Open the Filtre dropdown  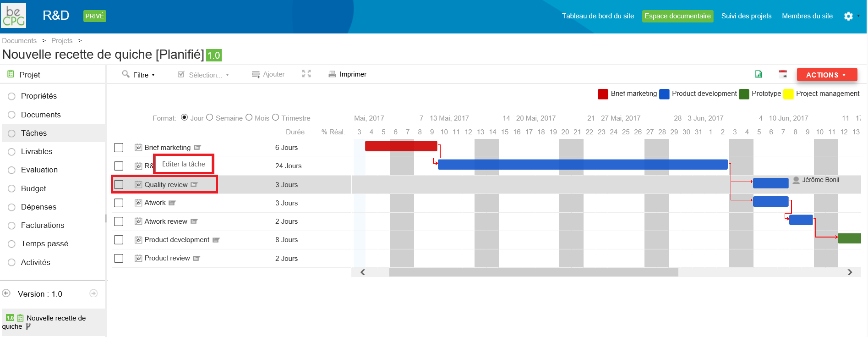point(139,75)
